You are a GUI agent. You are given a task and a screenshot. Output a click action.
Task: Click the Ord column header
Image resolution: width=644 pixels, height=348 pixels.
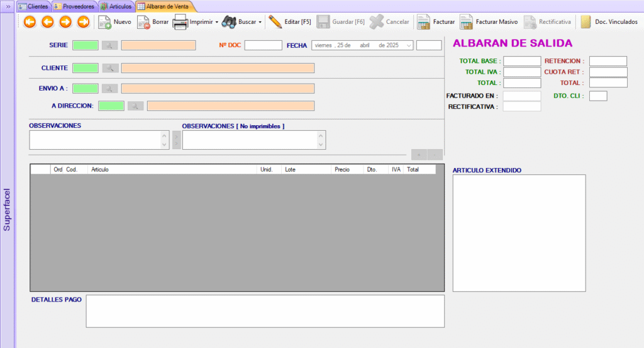(58, 169)
